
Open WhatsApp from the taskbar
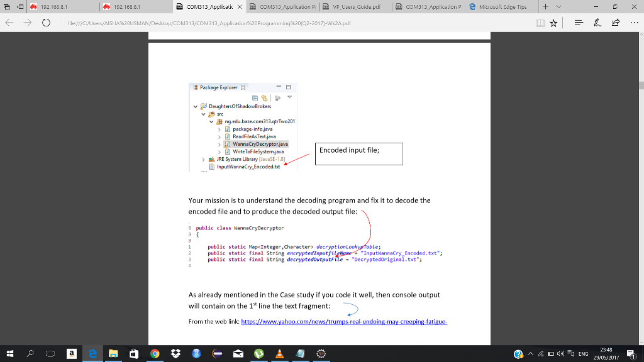[258, 353]
